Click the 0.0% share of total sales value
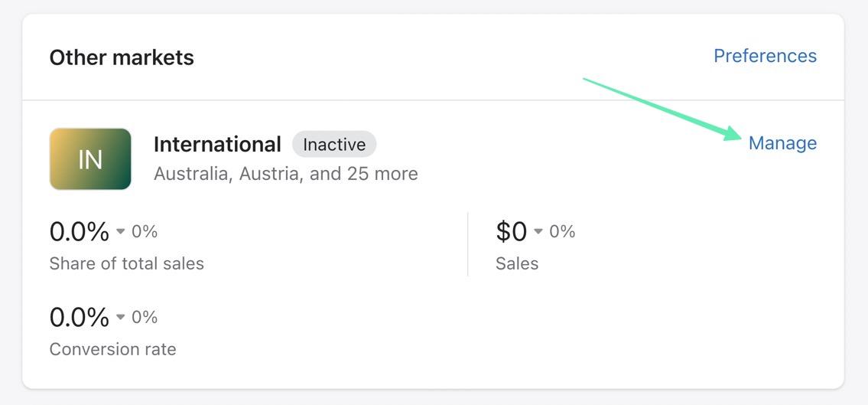868x405 pixels. pos(79,230)
